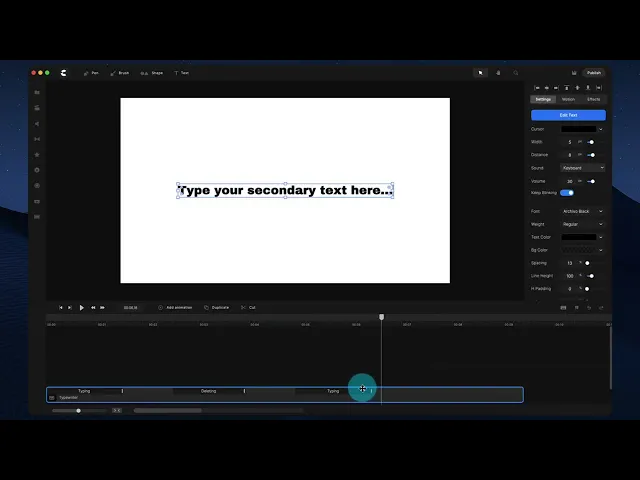Align selection to left edge
This screenshot has height=480, width=640.
tap(537, 88)
